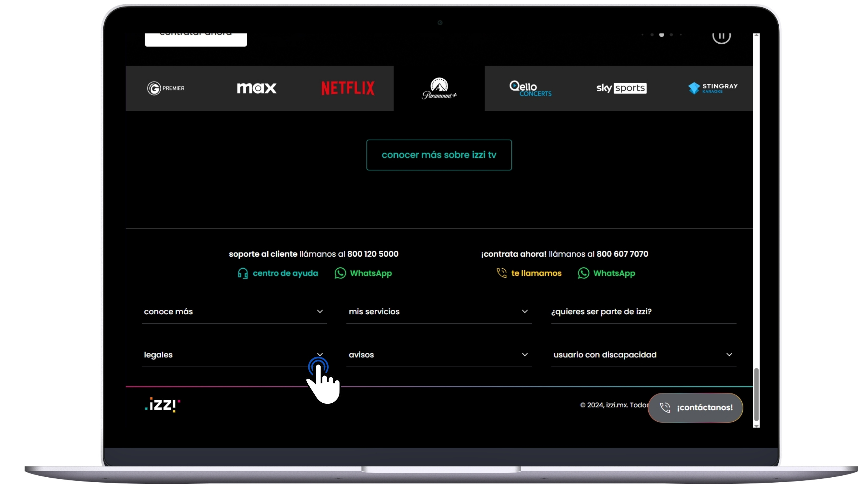Select the active carousel indicator dot
The image size is (868, 488).
pyautogui.click(x=661, y=35)
